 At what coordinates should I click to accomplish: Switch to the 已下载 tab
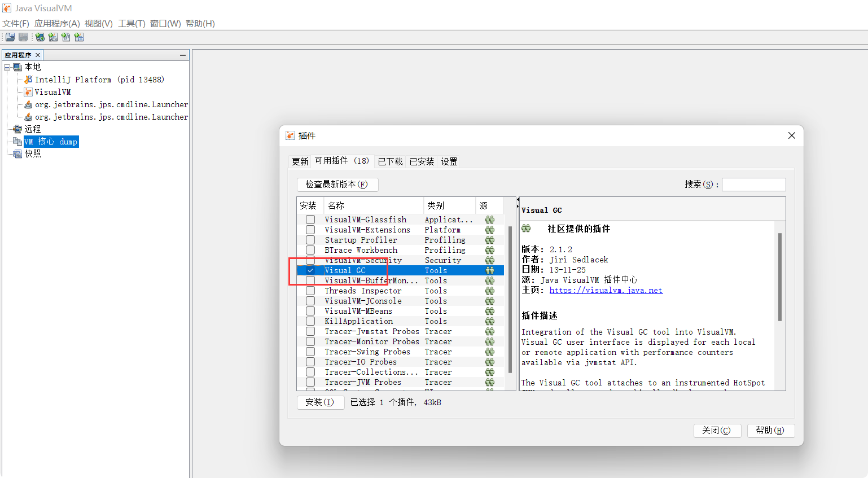click(391, 161)
